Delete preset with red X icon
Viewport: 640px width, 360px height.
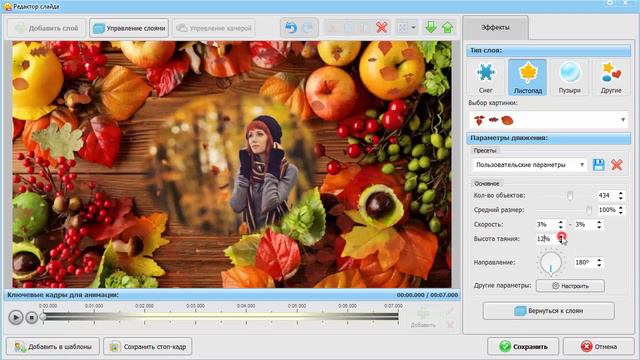click(617, 165)
